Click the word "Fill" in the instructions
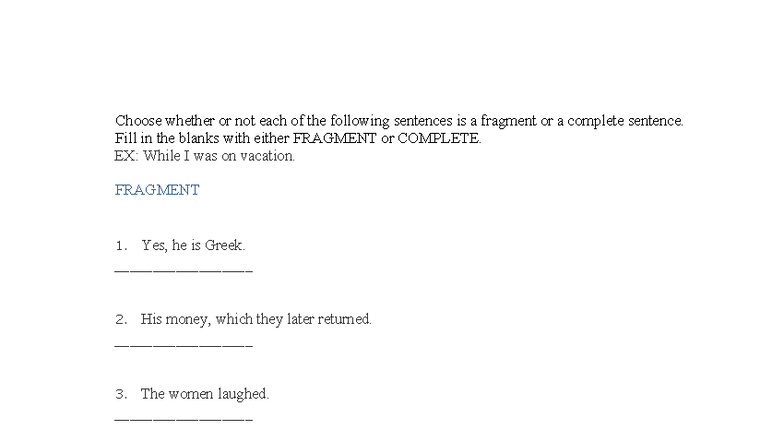Screen dimensions: 784x441 pos(126,138)
